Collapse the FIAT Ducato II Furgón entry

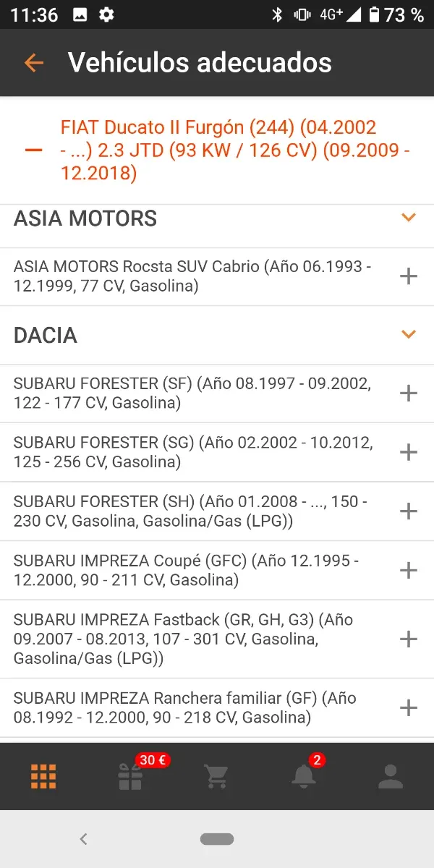(33, 150)
